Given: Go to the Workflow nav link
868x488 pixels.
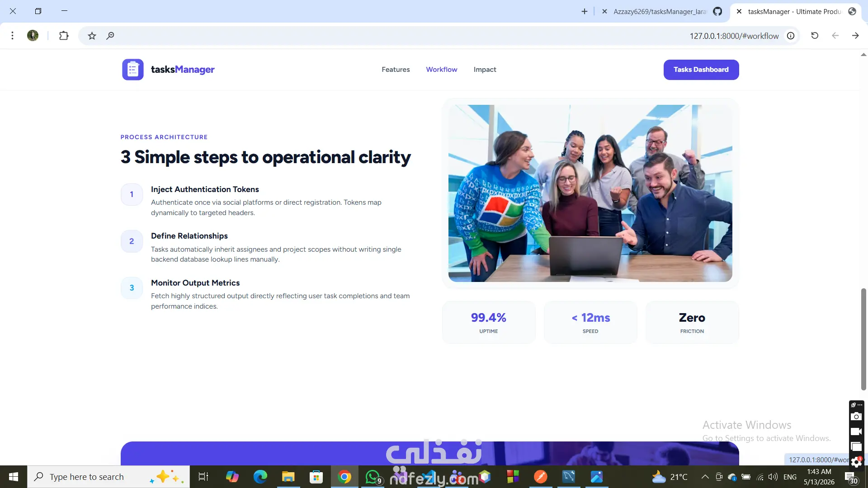Looking at the screenshot, I should (x=442, y=70).
